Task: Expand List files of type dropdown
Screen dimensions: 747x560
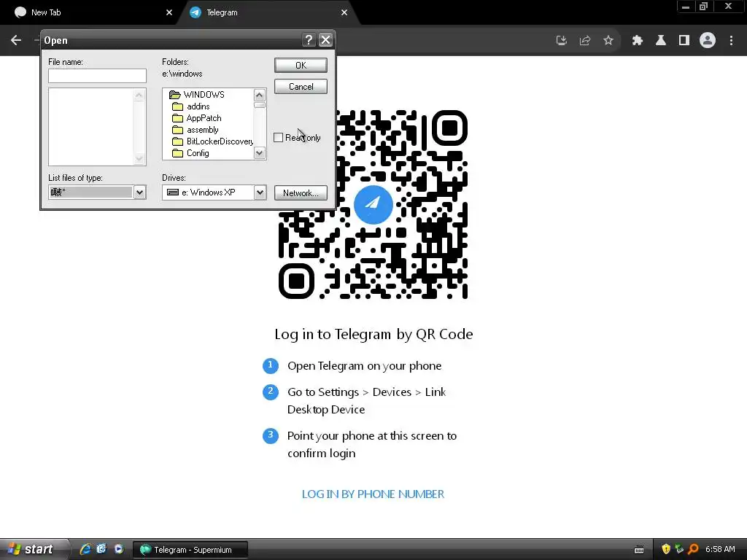Action: [x=139, y=192]
